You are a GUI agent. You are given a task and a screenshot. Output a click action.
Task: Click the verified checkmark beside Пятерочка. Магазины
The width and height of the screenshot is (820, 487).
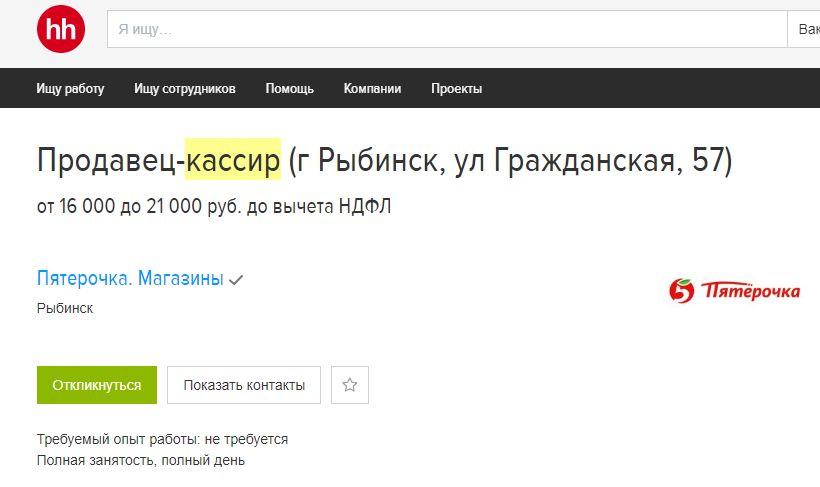pos(236,280)
